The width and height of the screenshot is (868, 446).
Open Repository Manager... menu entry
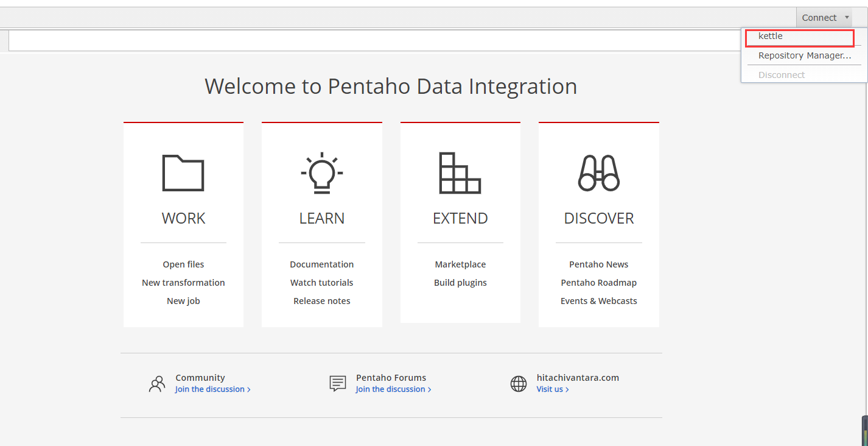[x=804, y=55]
